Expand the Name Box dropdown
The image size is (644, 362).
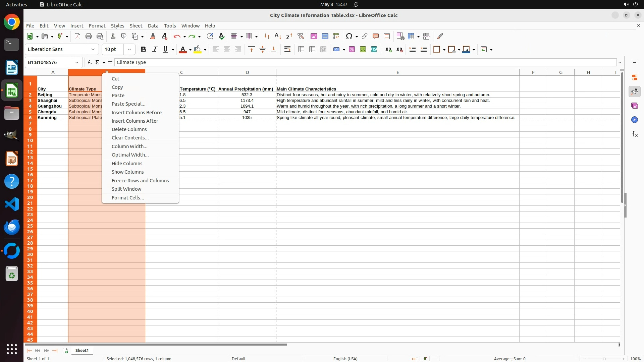click(x=77, y=62)
